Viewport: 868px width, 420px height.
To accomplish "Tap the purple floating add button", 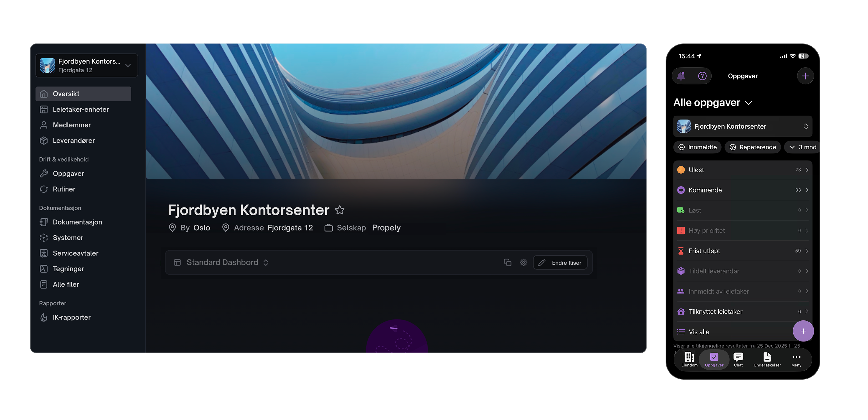I will (x=803, y=331).
